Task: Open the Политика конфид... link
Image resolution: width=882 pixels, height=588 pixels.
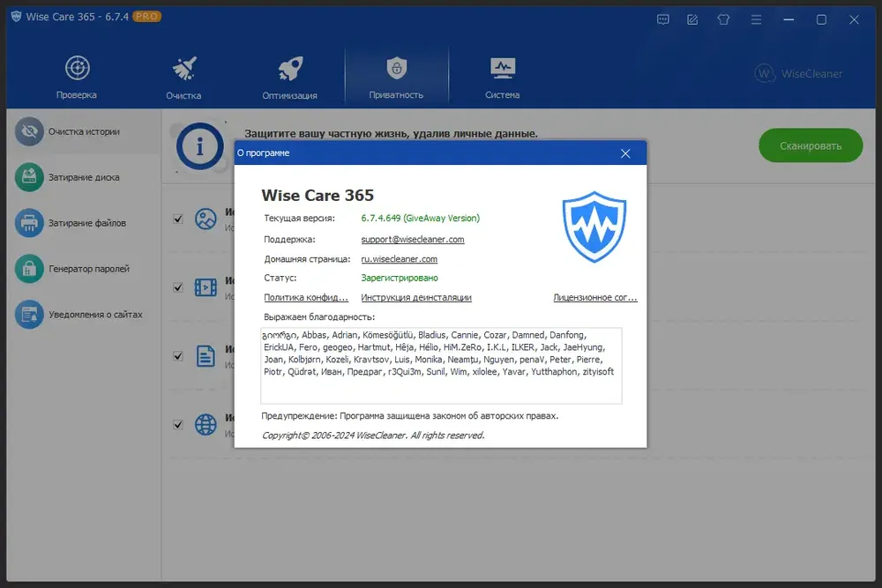Action: tap(306, 297)
